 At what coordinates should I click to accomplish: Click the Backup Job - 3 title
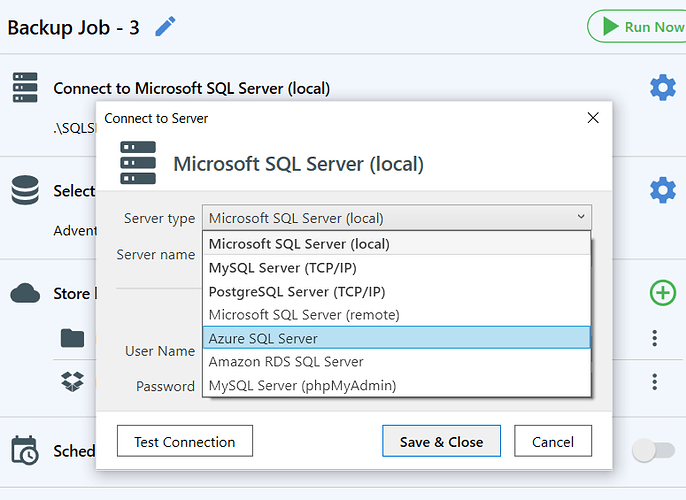pos(74,28)
